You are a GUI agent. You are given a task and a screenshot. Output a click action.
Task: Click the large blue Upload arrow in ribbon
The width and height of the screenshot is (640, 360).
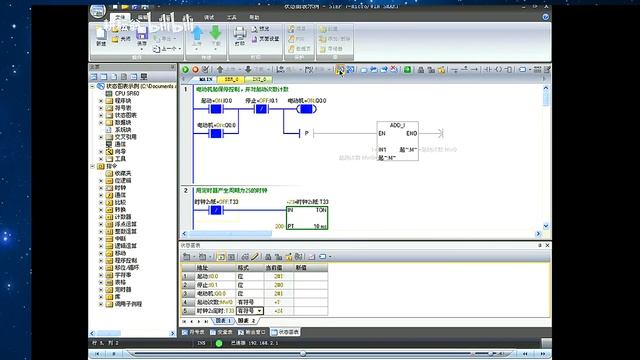tap(197, 33)
